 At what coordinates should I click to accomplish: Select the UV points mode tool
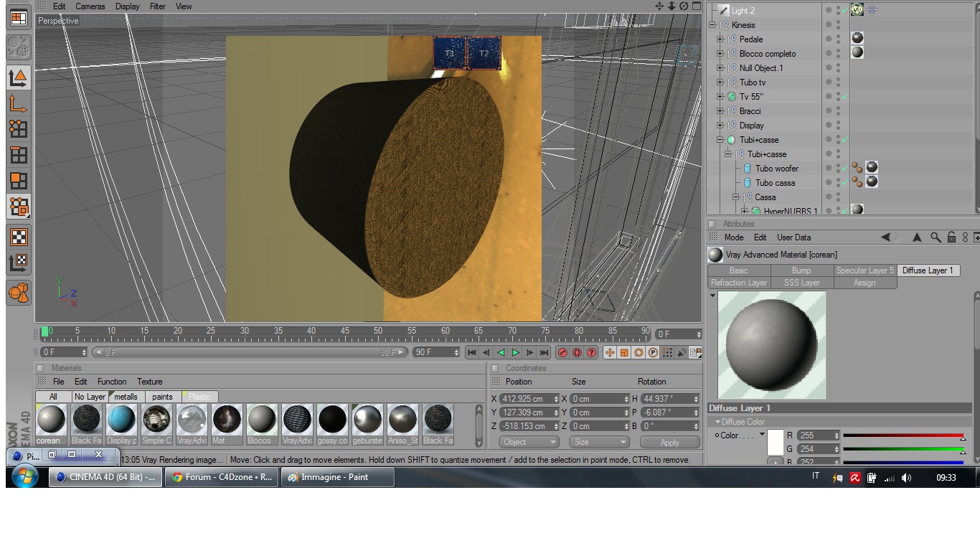(x=19, y=207)
